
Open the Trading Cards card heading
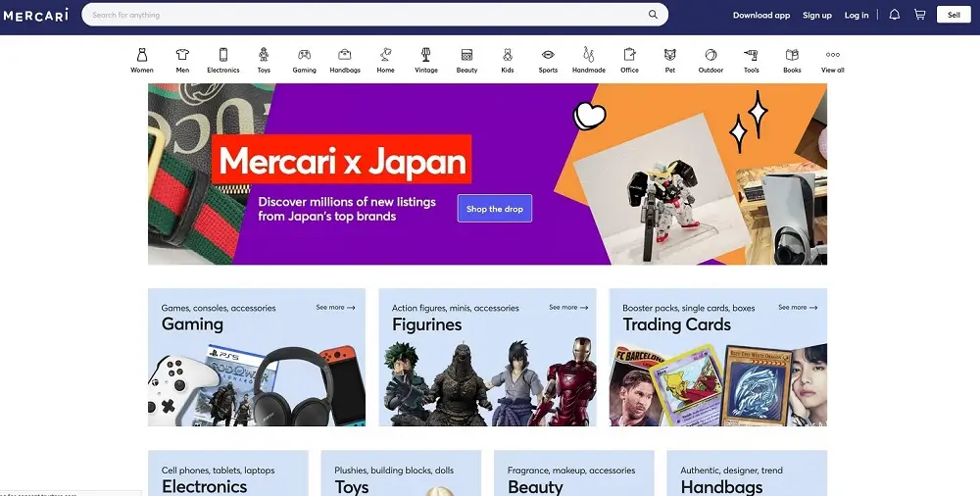pyautogui.click(x=676, y=324)
